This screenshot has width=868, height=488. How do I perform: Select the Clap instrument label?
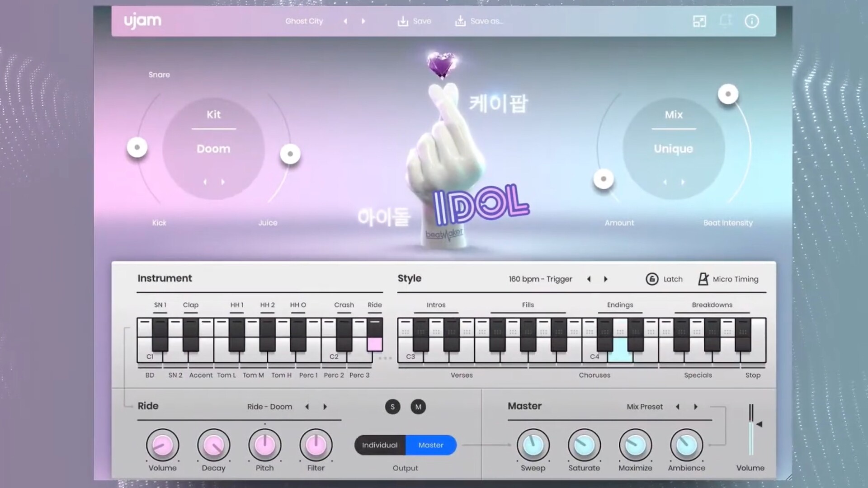click(190, 305)
